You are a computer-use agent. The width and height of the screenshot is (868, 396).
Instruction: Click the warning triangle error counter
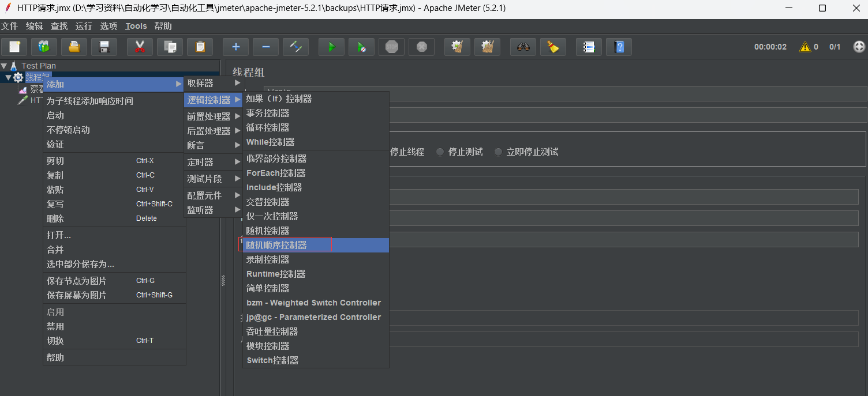tap(805, 47)
